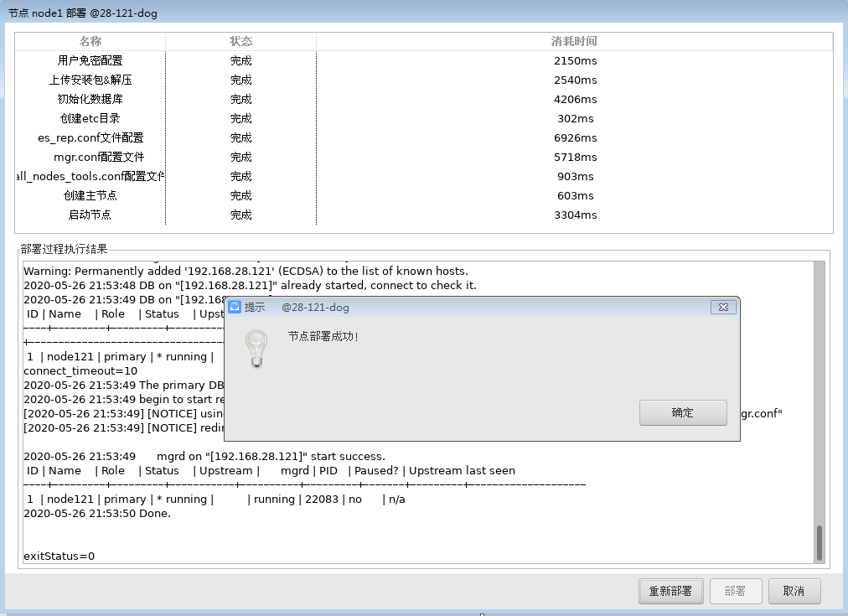Click the 节点部署成功! message text

point(323,336)
